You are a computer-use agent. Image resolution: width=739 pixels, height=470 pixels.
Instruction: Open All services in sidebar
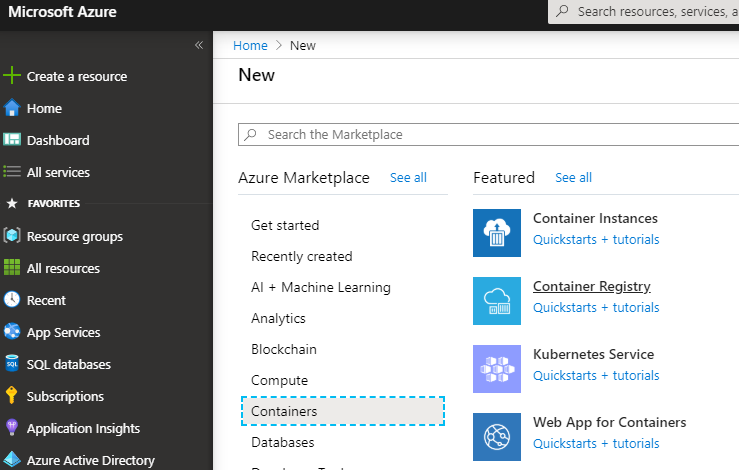(x=58, y=173)
